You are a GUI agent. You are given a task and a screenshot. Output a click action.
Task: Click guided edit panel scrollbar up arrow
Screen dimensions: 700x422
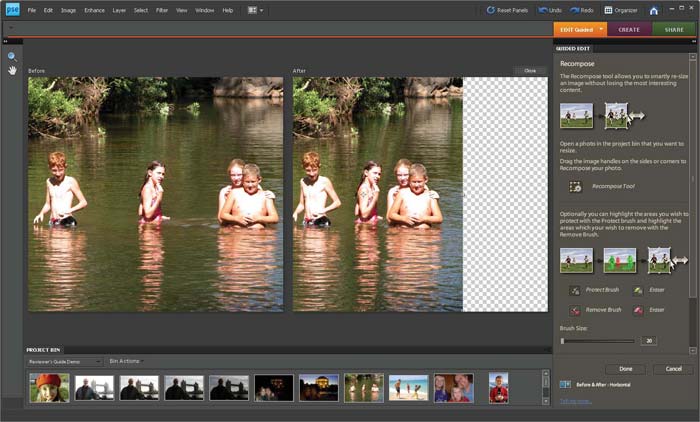tap(692, 57)
